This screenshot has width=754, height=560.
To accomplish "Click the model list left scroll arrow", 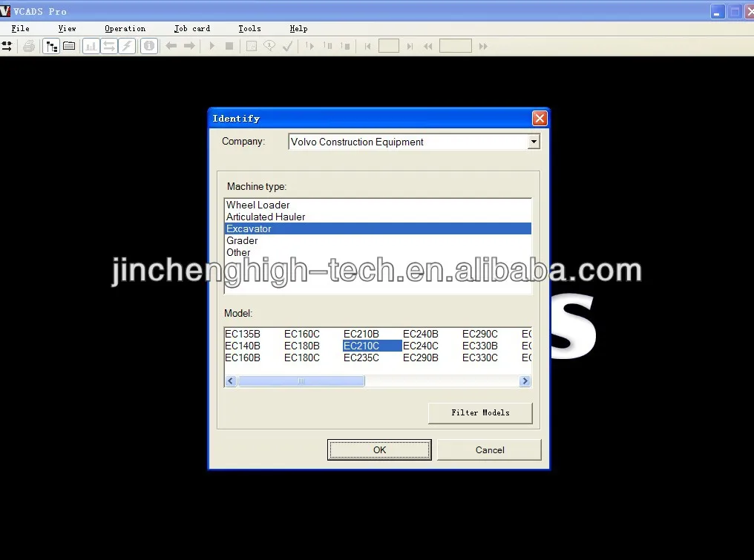I will pos(231,381).
